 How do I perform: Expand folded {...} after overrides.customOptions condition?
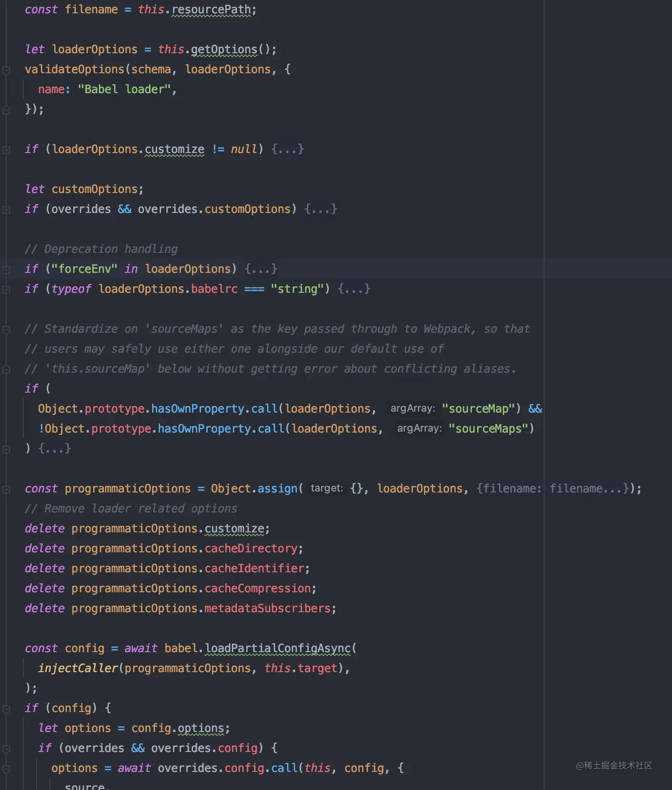click(321, 209)
